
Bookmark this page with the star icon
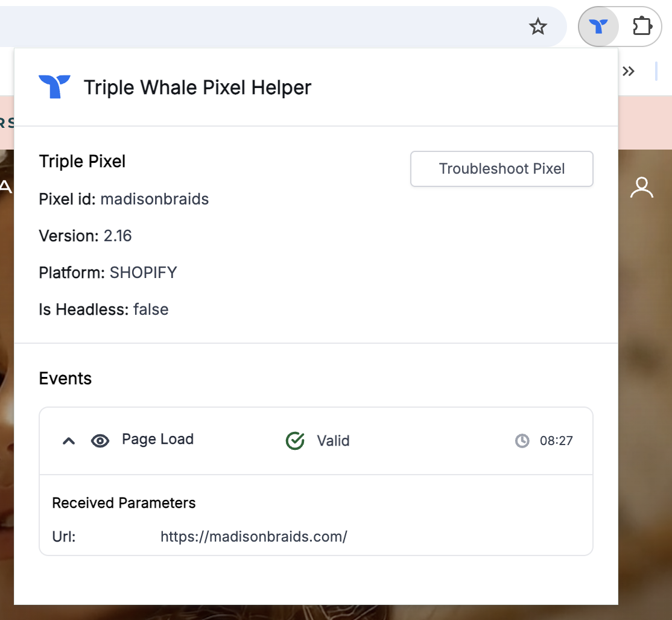click(x=538, y=27)
